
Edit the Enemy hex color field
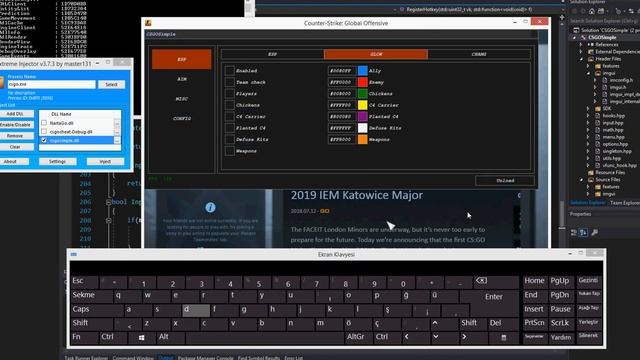point(342,82)
